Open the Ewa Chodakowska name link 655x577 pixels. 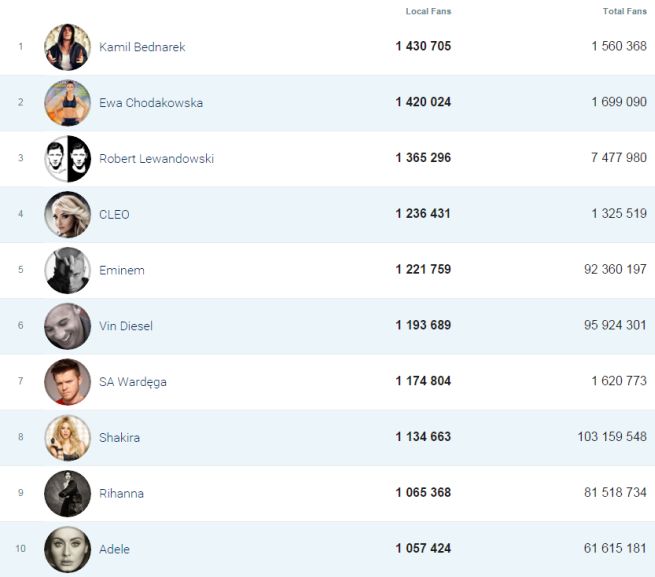coord(150,103)
